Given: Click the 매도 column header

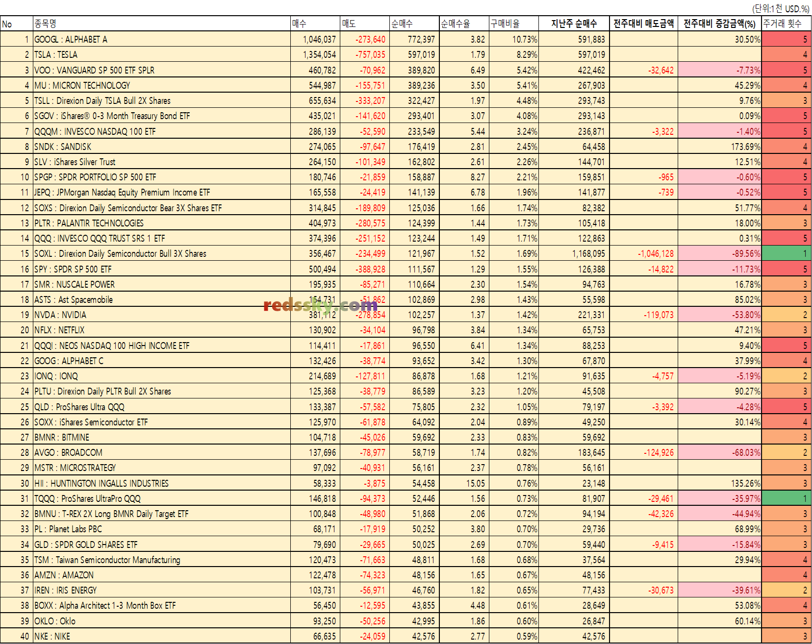Looking at the screenshot, I should pyautogui.click(x=365, y=24).
